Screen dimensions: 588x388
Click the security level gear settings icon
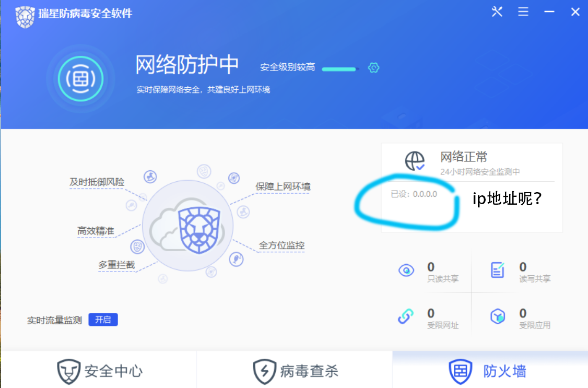373,67
